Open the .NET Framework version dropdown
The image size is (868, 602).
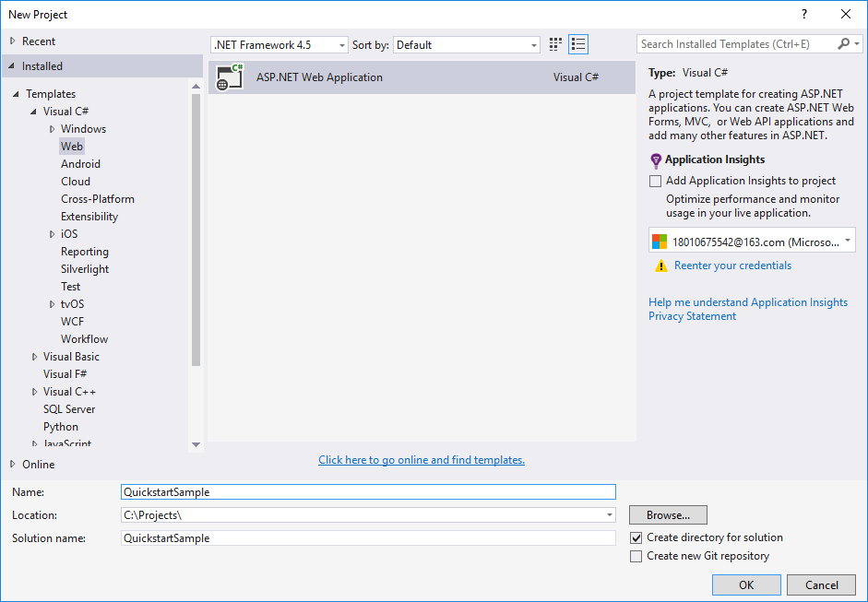(x=279, y=45)
